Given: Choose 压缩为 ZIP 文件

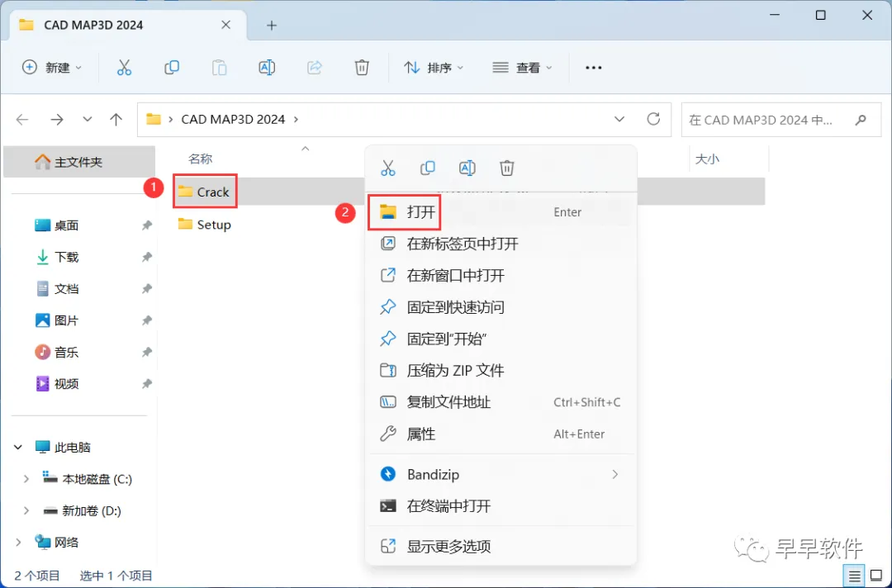Looking at the screenshot, I should coord(501,371).
